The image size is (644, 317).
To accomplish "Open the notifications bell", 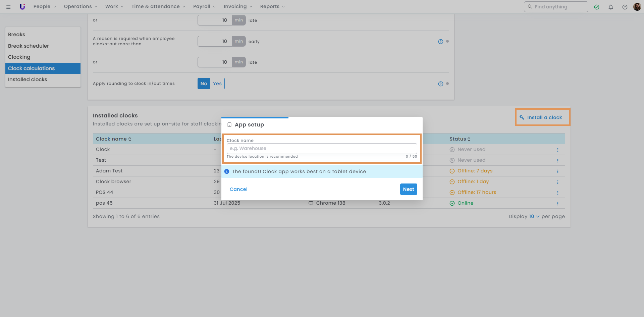I will 611,7.
